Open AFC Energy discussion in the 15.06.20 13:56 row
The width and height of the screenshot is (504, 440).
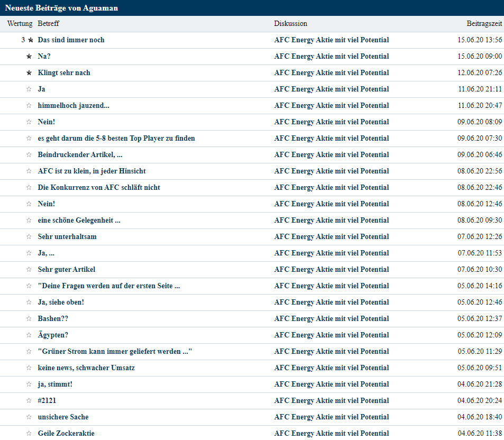click(332, 40)
